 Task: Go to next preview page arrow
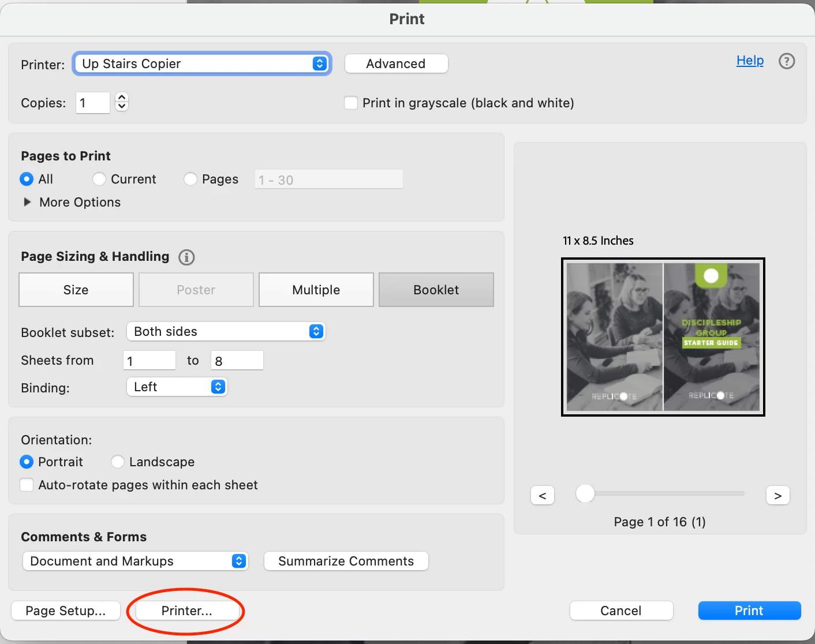pyautogui.click(x=778, y=495)
